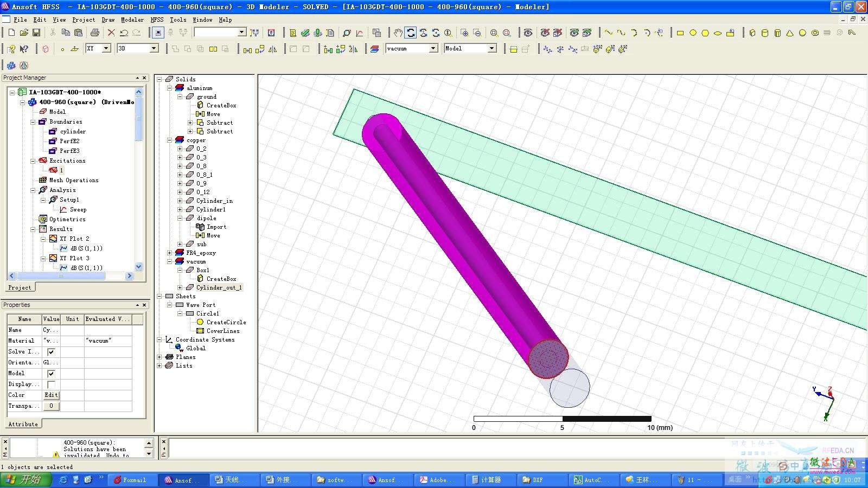
Task: Open the Modeler menu
Action: point(132,20)
